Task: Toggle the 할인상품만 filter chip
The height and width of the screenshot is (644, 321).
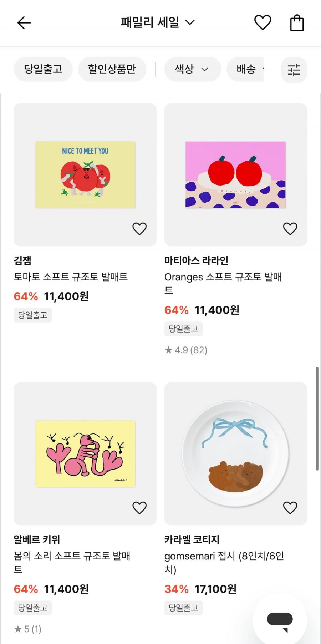Action: pyautogui.click(x=112, y=69)
